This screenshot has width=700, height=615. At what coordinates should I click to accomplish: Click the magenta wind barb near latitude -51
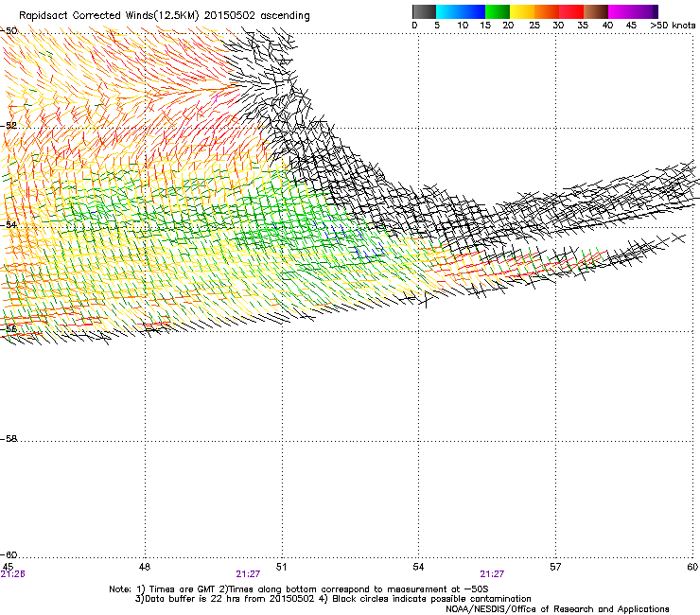coord(217,97)
